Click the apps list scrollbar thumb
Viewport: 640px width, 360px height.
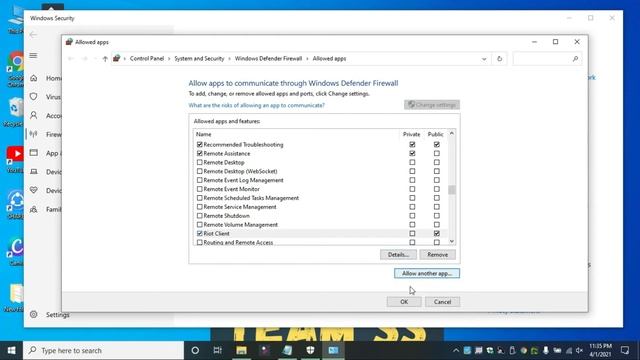(451, 190)
